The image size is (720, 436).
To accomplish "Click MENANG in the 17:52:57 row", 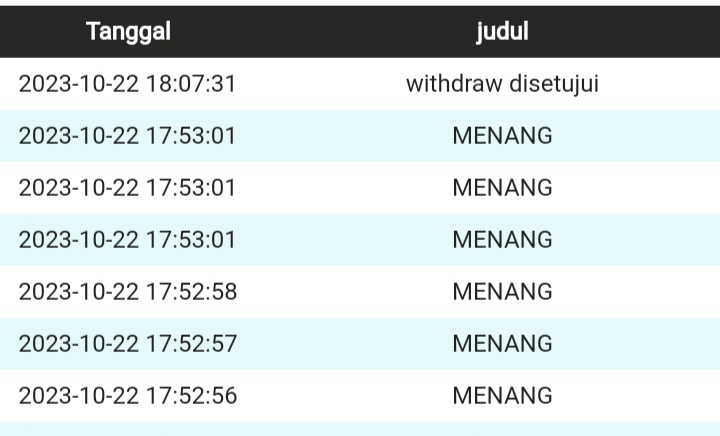I will coord(502,344).
